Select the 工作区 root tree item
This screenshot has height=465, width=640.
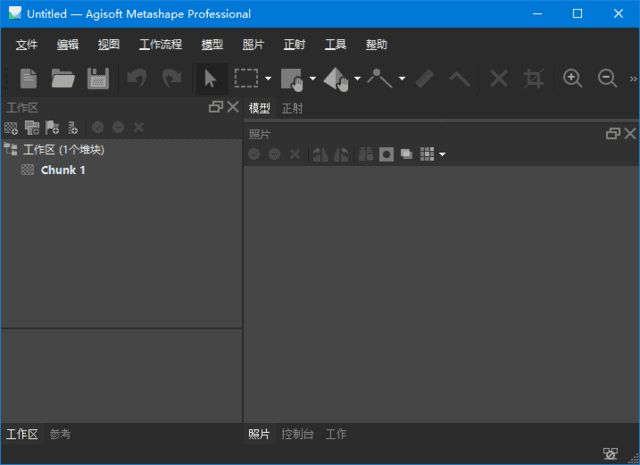click(62, 149)
